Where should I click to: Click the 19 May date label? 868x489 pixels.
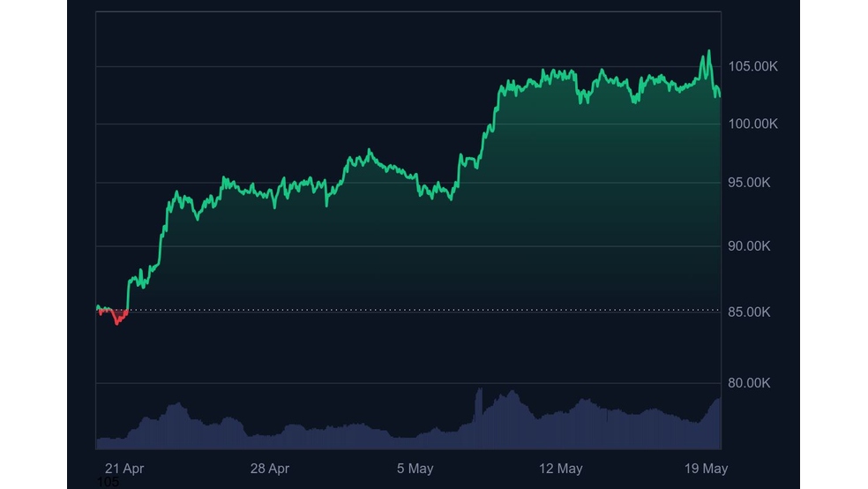[x=706, y=469]
